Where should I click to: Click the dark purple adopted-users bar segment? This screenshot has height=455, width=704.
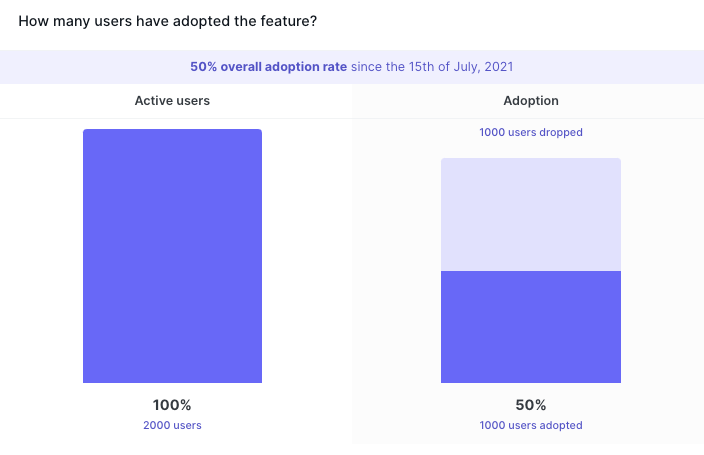click(x=531, y=327)
